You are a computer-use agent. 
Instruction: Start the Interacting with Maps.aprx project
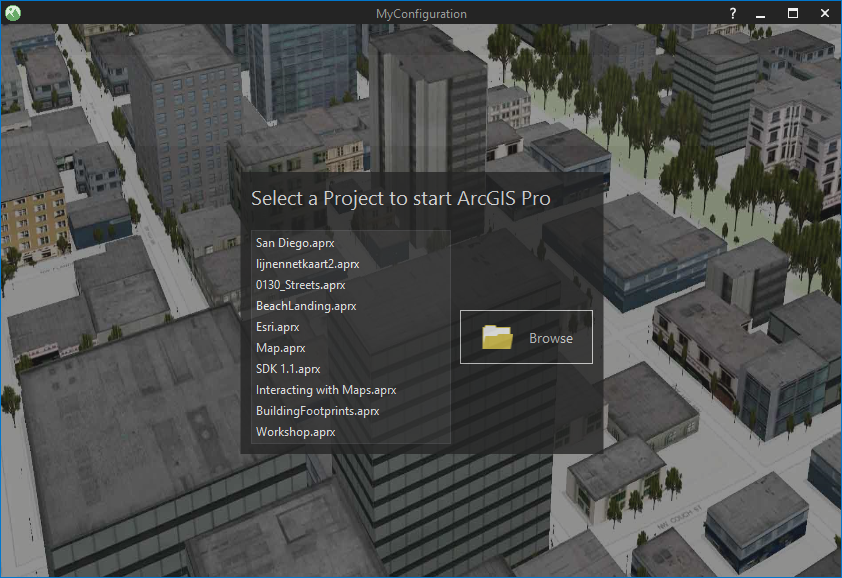(x=325, y=390)
